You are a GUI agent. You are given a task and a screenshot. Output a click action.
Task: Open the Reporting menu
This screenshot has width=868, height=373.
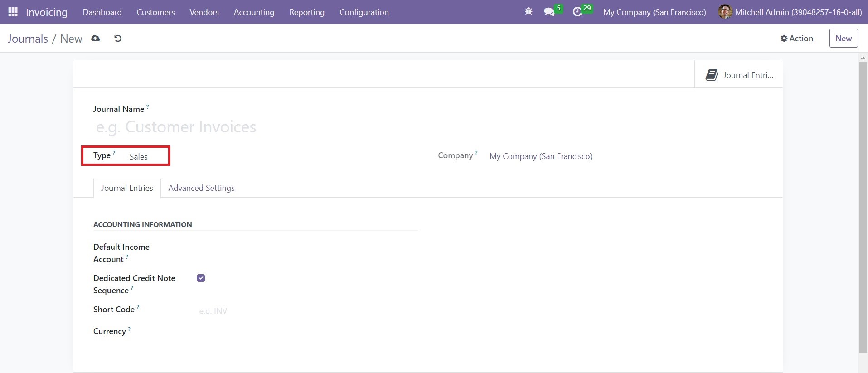307,12
